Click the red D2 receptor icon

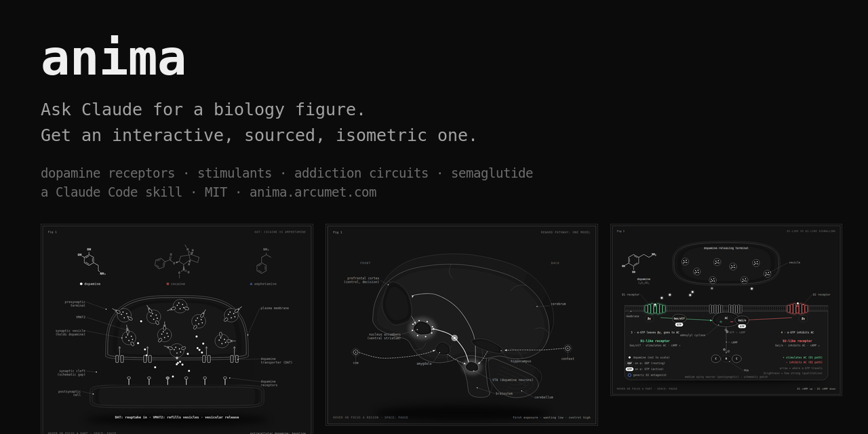point(797,309)
